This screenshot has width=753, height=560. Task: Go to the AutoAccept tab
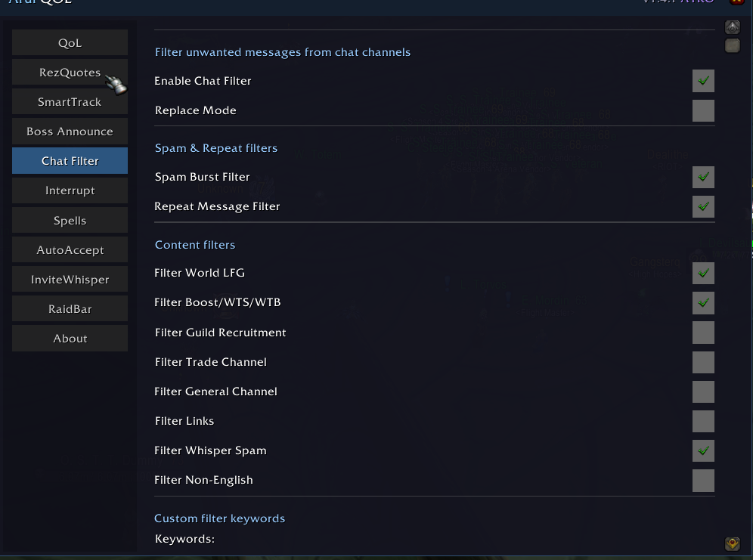click(x=70, y=250)
